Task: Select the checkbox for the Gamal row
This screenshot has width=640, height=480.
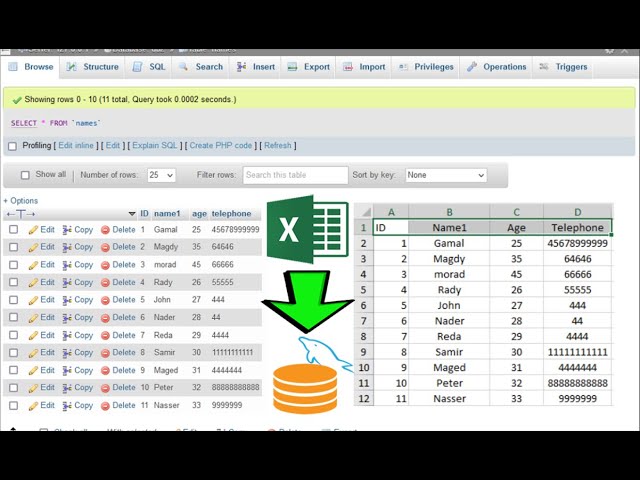Action: (13, 229)
